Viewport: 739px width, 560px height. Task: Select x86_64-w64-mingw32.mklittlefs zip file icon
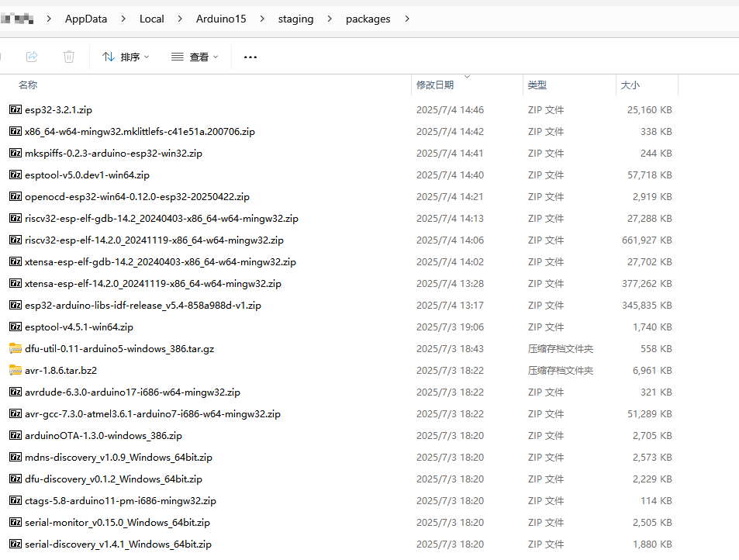tap(16, 131)
